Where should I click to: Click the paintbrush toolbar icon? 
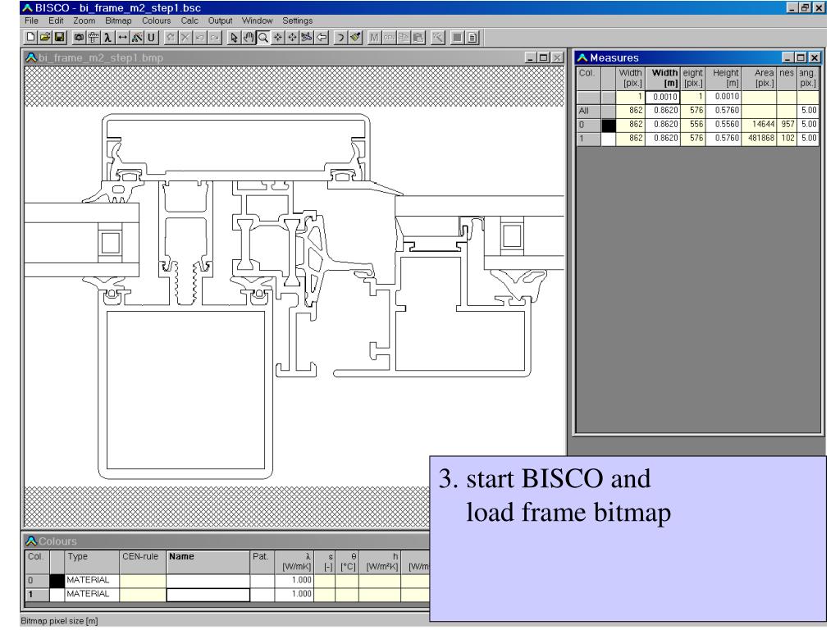pyautogui.click(x=354, y=38)
